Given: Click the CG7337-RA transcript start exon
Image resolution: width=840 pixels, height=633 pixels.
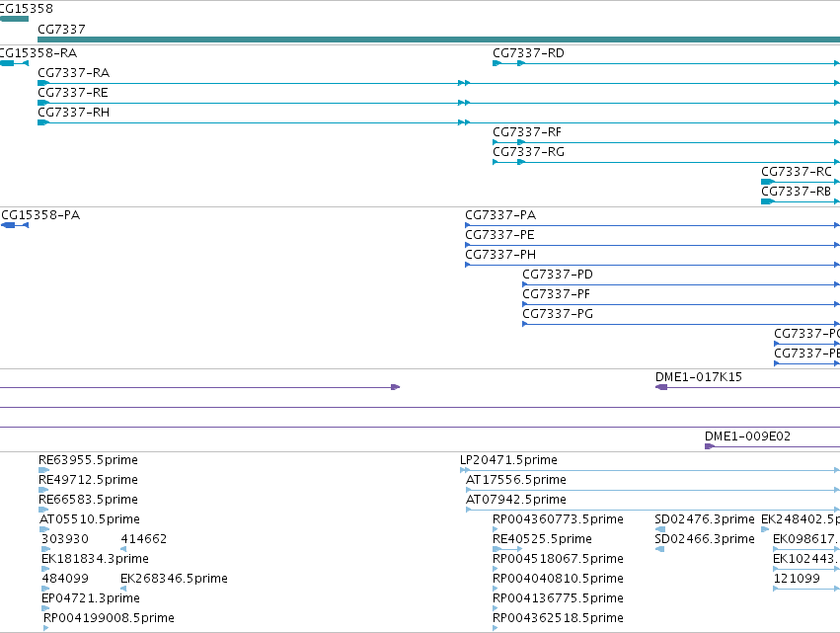Looking at the screenshot, I should pyautogui.click(x=43, y=83).
